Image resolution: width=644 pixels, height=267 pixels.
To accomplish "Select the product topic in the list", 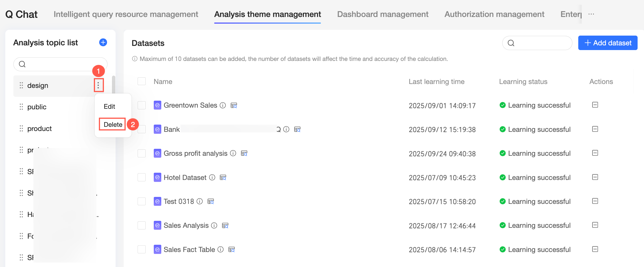I will 40,128.
